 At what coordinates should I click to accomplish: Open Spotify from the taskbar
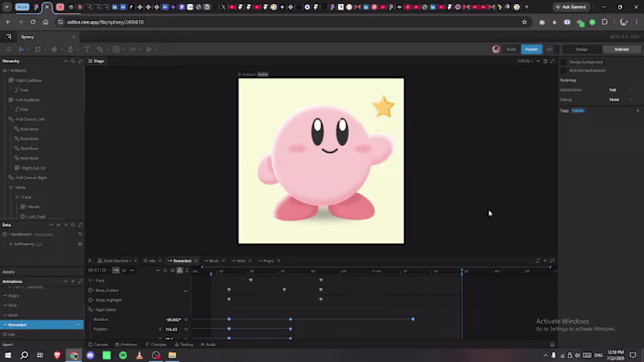123,355
